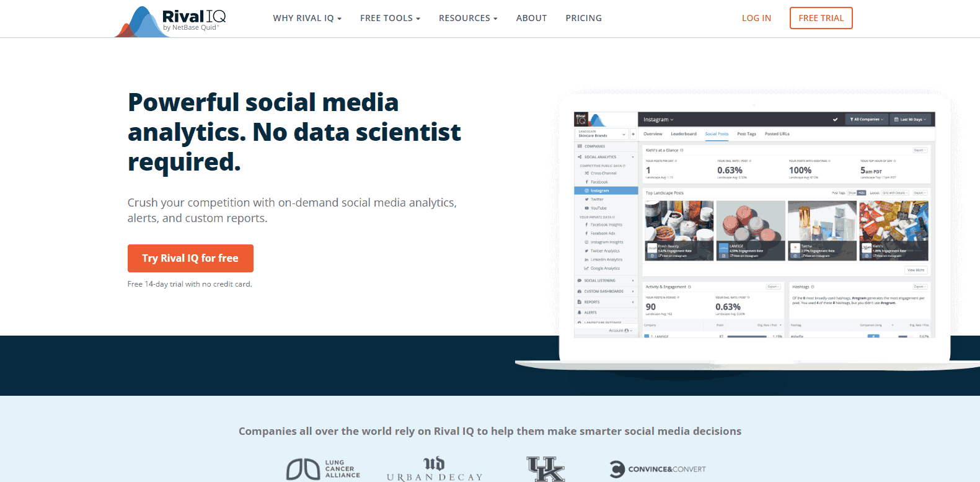Viewport: 980px width, 482px height.
Task: Open the Skincare Brands landscape dropdown
Action: 602,134
